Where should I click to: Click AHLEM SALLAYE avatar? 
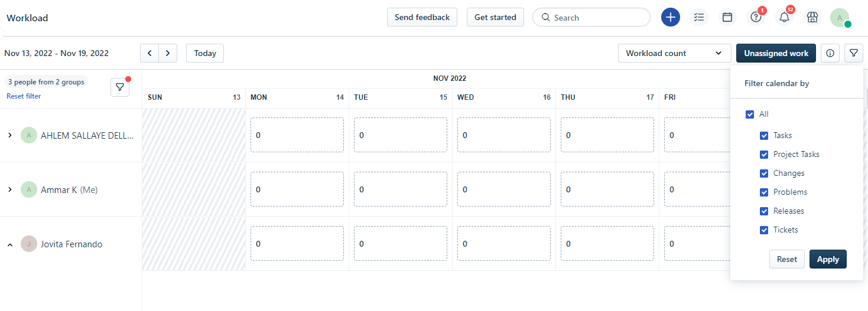tap(29, 135)
